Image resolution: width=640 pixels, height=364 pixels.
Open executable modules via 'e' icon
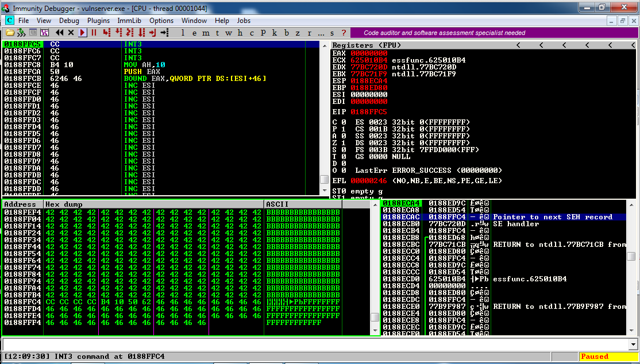(194, 33)
